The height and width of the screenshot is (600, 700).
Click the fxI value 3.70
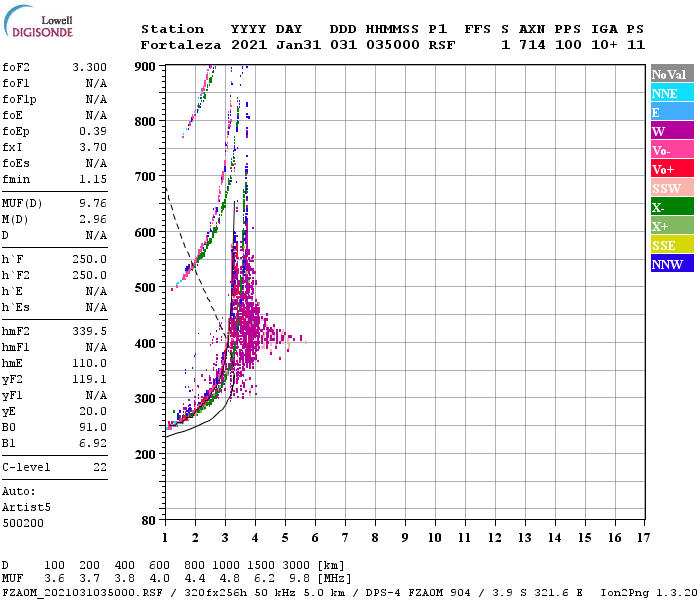(x=93, y=147)
